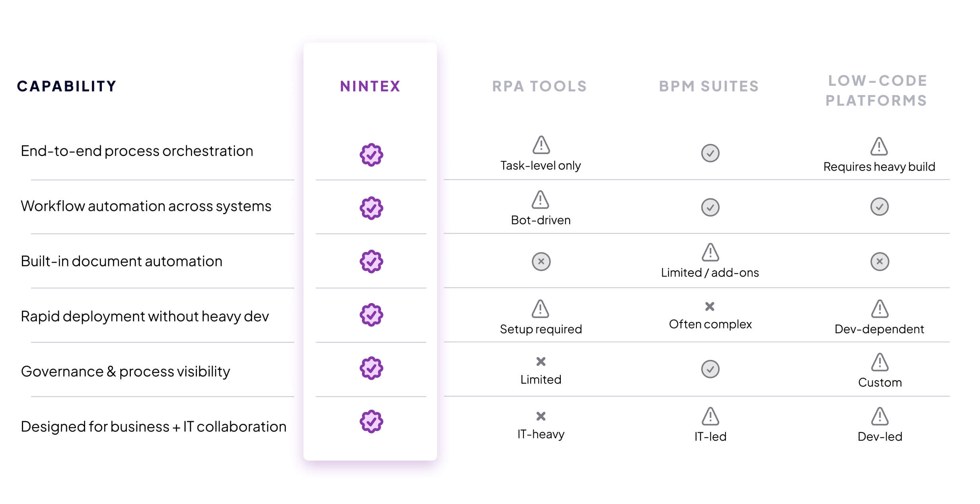
Task: Click BPM Suites checkmark for Governance row
Action: [x=710, y=369]
